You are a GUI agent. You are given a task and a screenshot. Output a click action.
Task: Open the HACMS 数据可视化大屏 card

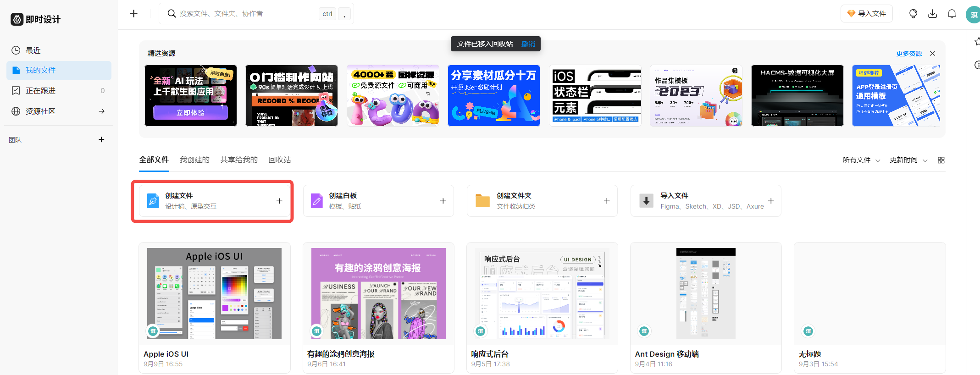[x=797, y=95]
